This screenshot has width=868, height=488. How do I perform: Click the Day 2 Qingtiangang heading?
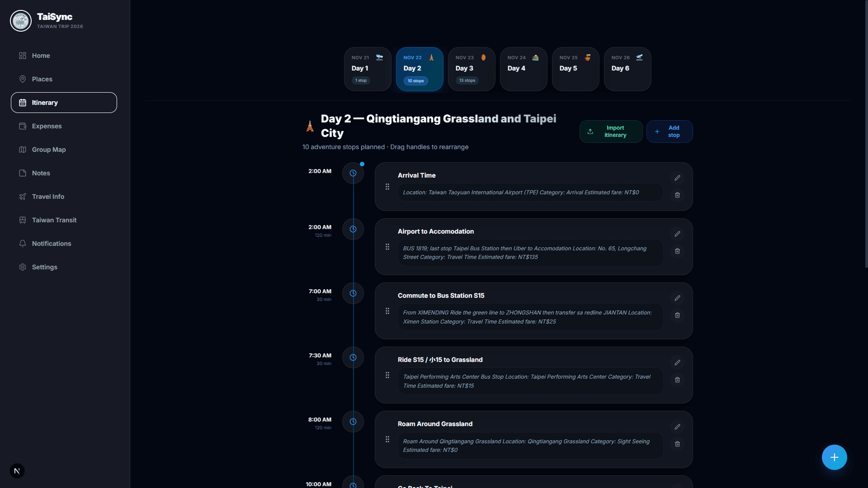tap(439, 126)
